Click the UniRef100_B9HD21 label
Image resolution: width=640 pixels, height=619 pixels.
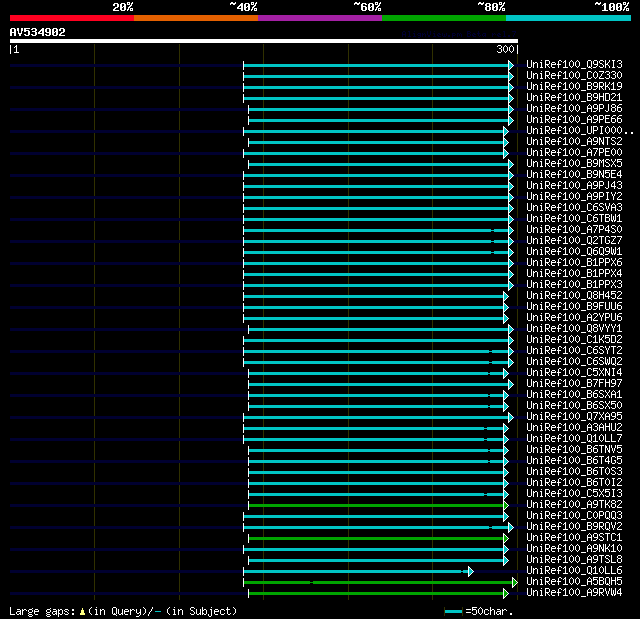(x=574, y=98)
